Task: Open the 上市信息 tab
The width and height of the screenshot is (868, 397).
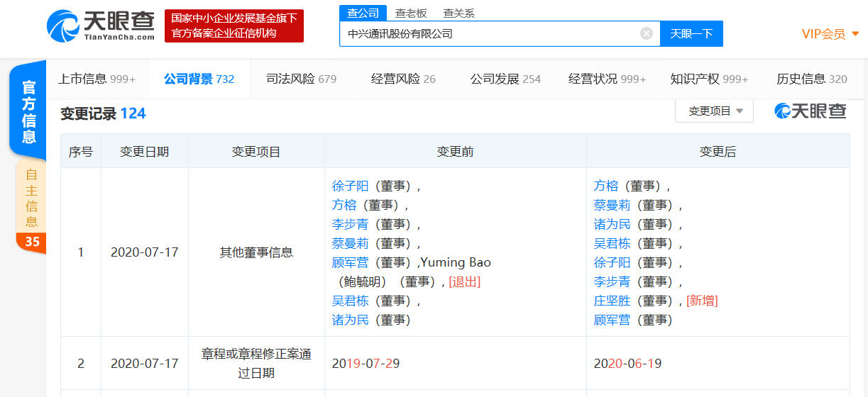Action: coord(97,79)
